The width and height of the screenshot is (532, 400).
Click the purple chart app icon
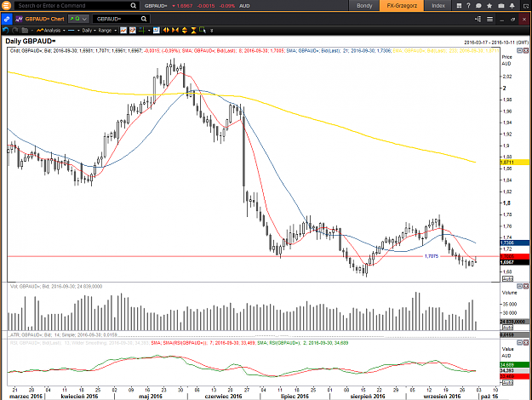point(20,19)
